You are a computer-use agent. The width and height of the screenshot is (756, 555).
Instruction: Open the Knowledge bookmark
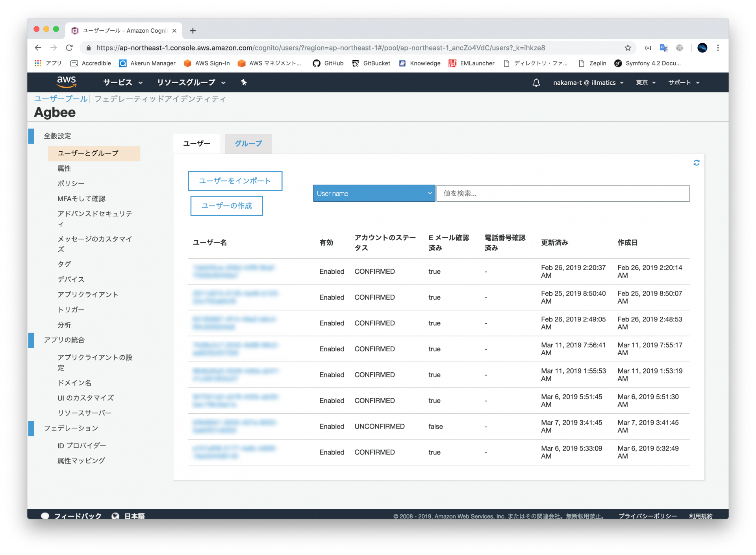[420, 63]
